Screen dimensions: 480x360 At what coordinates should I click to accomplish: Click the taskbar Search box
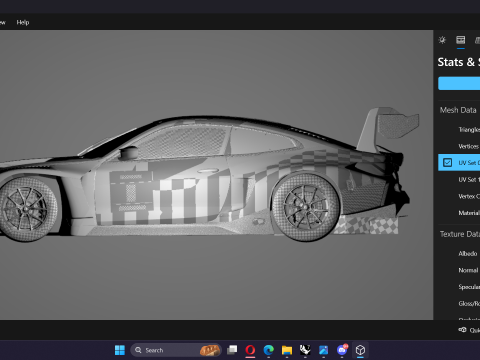pyautogui.click(x=176, y=350)
